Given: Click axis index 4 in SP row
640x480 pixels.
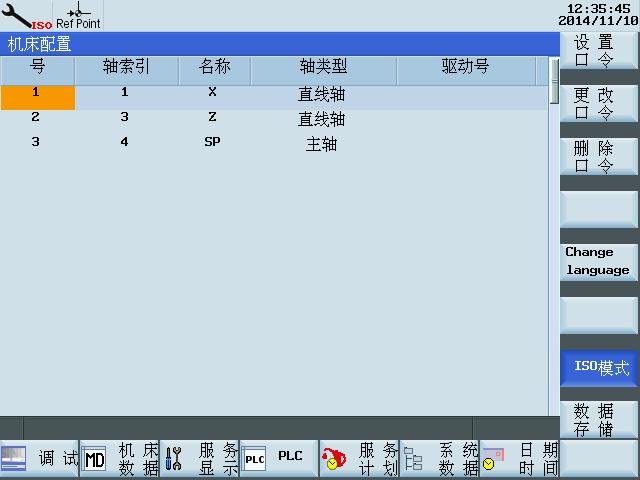Looking at the screenshot, I should coord(124,142).
